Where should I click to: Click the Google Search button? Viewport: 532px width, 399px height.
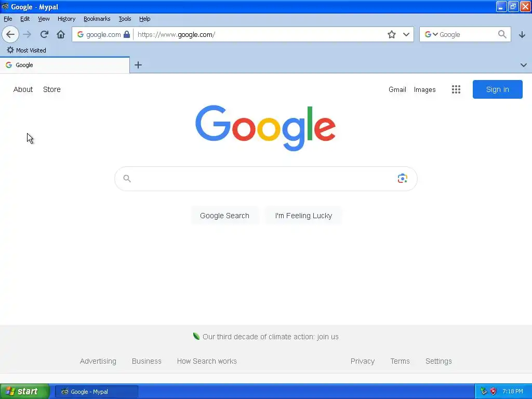point(224,216)
